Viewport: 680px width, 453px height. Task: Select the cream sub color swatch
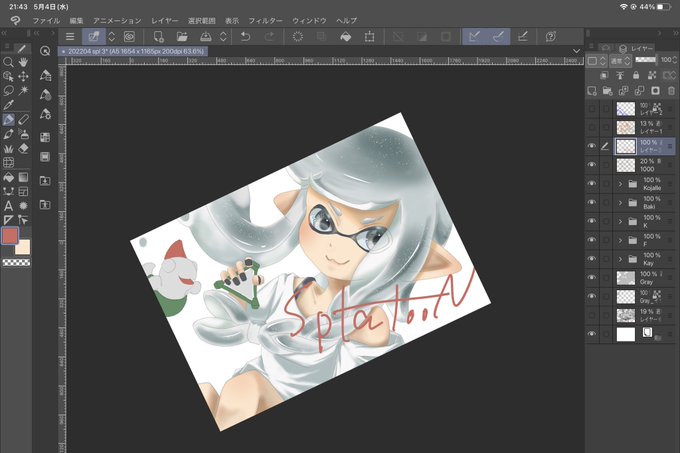[23, 247]
